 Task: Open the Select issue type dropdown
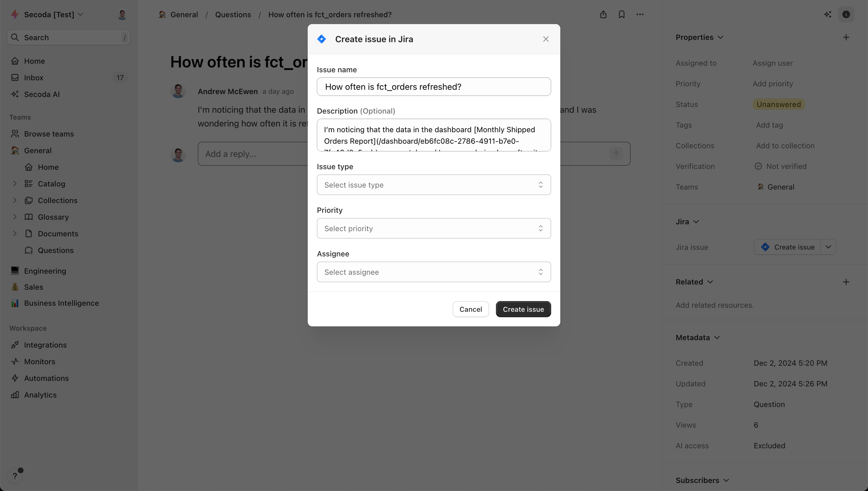click(x=434, y=185)
